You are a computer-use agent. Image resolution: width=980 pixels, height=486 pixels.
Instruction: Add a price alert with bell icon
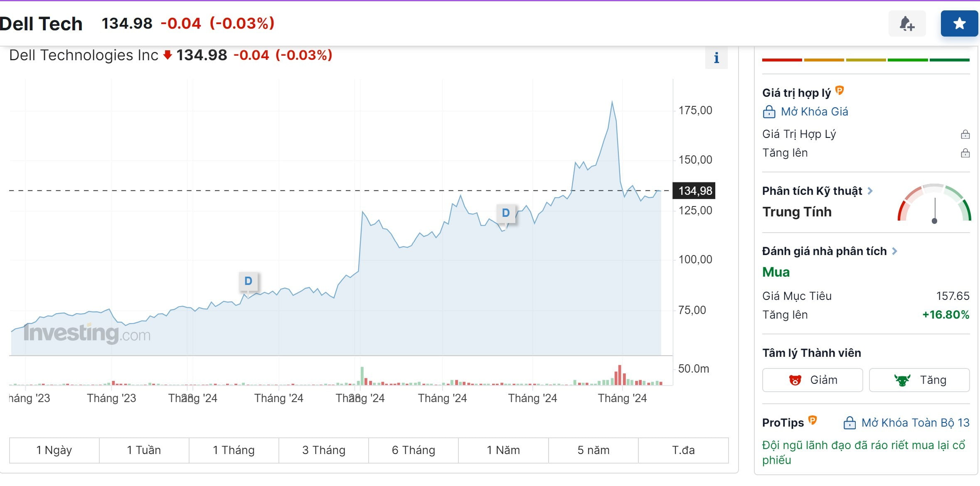[x=907, y=24]
